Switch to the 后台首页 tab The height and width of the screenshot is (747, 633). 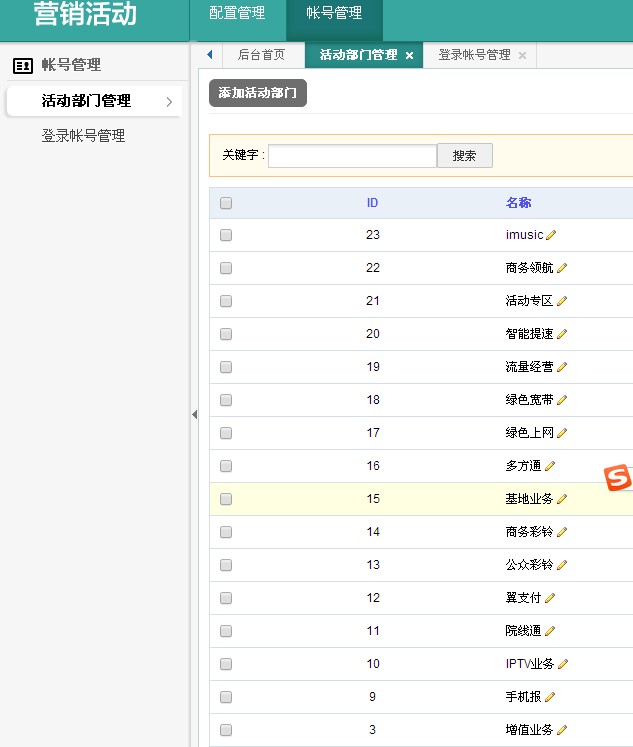point(261,55)
